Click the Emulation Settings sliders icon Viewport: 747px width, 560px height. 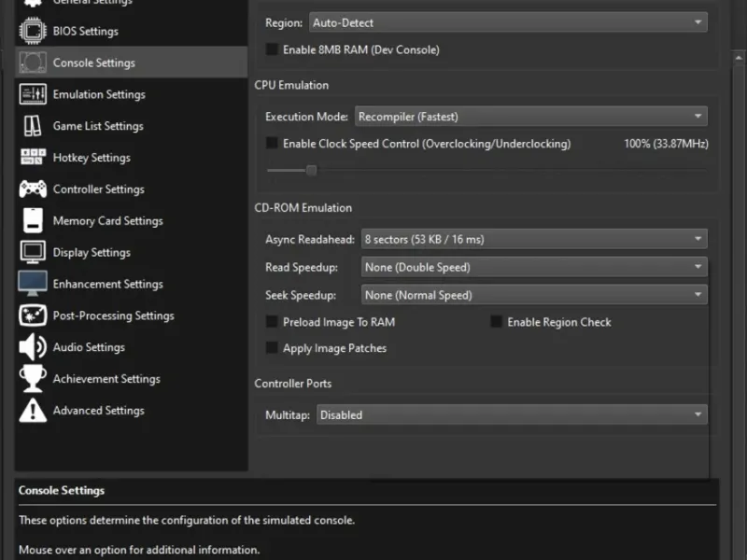pyautogui.click(x=33, y=94)
